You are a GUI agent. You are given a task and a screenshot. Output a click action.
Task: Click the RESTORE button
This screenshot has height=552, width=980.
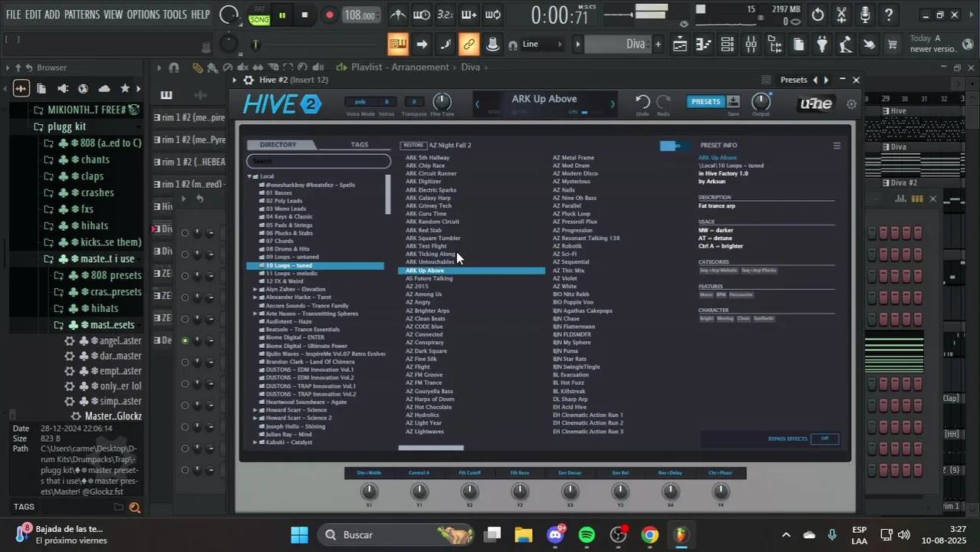pyautogui.click(x=413, y=145)
